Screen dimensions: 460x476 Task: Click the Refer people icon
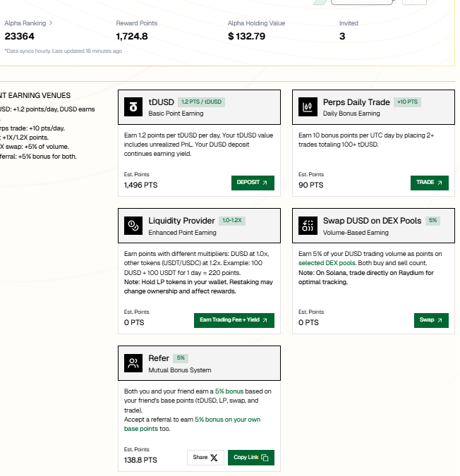(x=133, y=363)
